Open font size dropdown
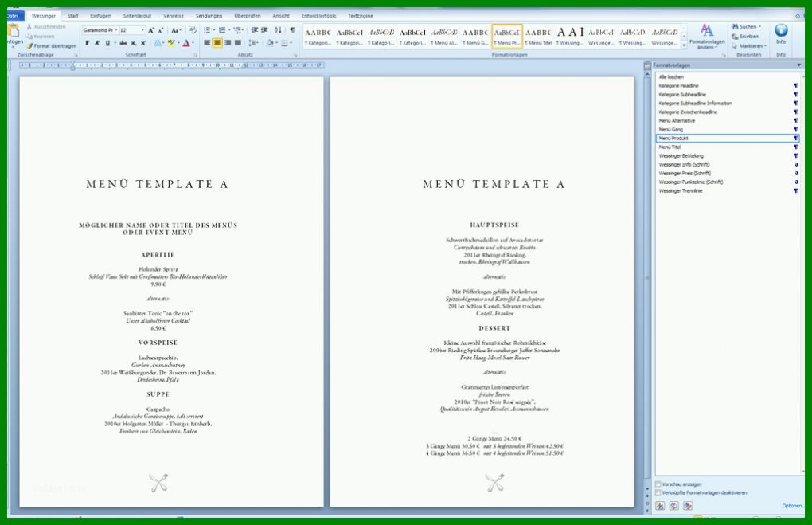The height and width of the screenshot is (525, 812). pyautogui.click(x=143, y=30)
